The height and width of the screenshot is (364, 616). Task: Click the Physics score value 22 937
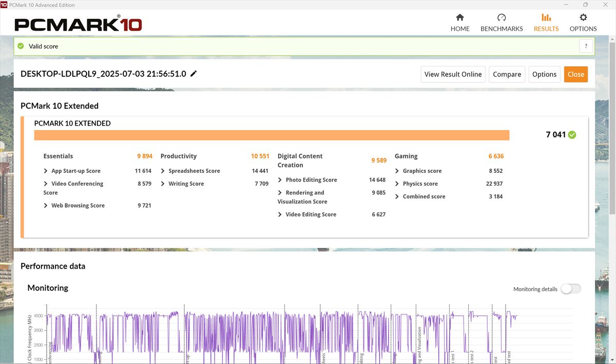[494, 184]
